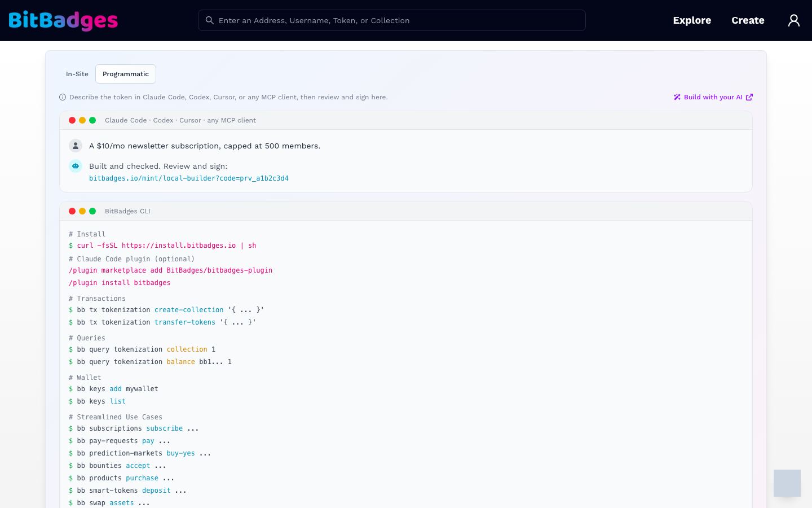Click the newsletter subscription prompt text
Image resolution: width=812 pixels, height=508 pixels.
[x=205, y=146]
